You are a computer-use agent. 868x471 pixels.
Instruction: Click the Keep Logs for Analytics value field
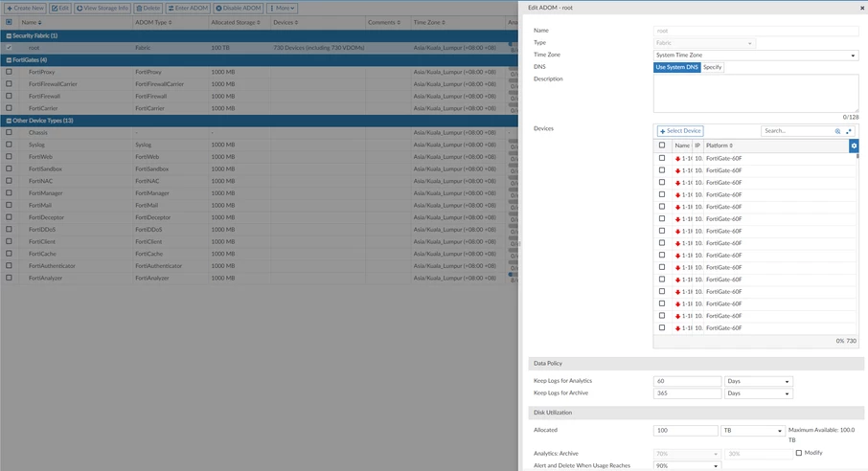(687, 381)
